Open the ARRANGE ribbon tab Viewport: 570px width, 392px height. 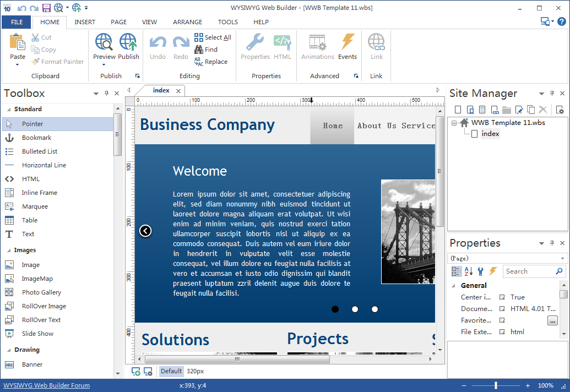point(187,22)
